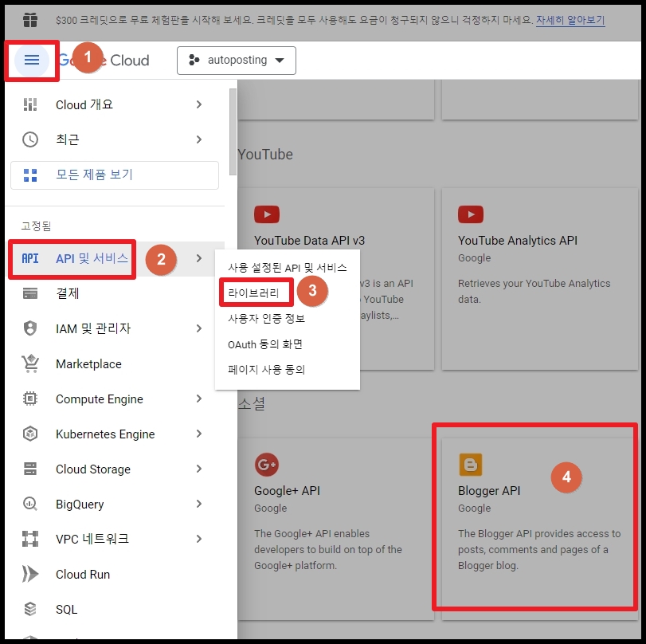
Task: Expand the API 및 서비스 submenu chevron
Action: (x=199, y=258)
